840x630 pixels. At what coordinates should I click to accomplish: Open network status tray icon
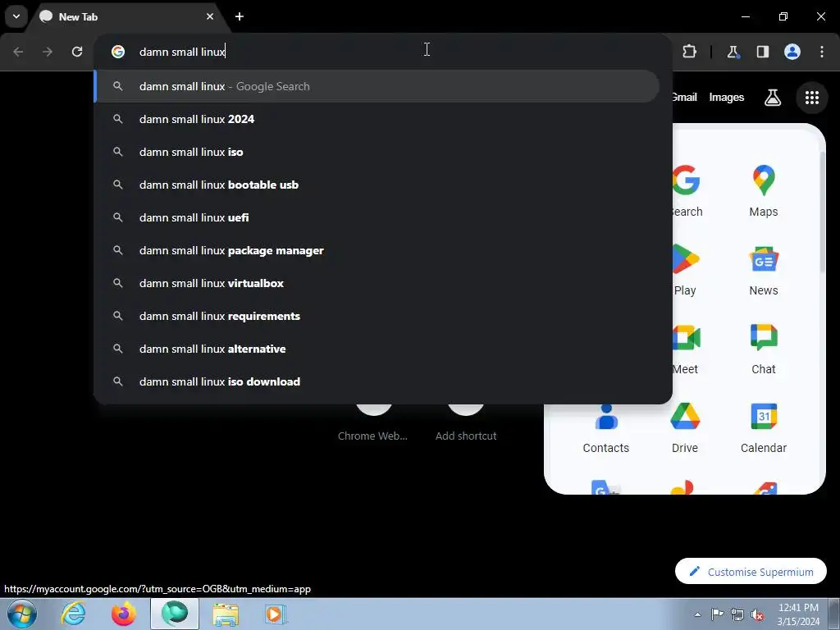tap(737, 614)
